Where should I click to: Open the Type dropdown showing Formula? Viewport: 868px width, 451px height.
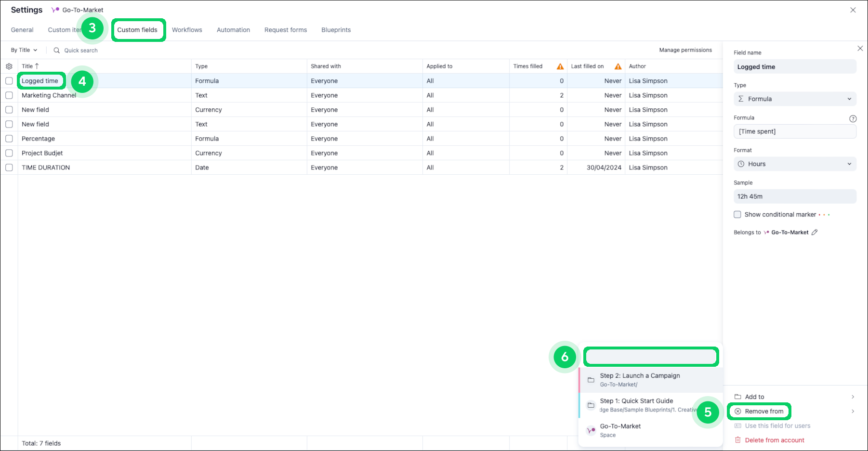pos(794,99)
